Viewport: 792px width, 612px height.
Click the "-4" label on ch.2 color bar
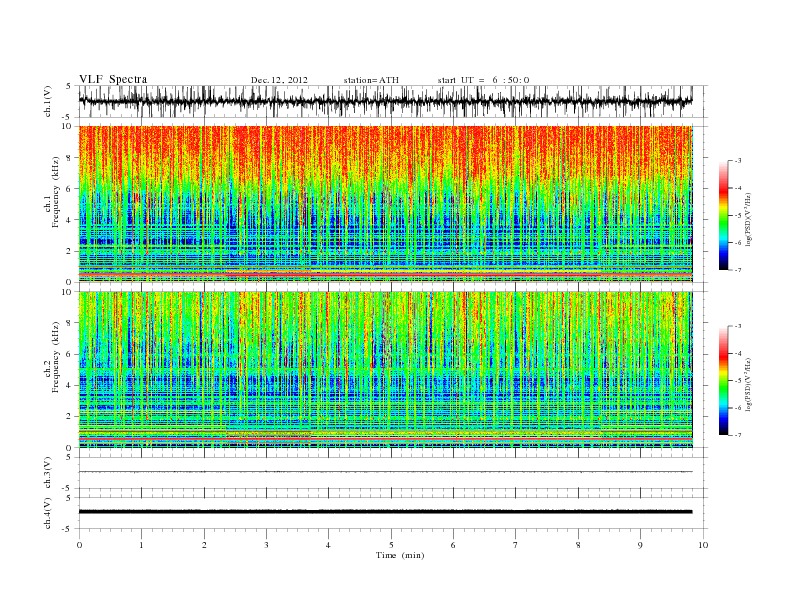[x=738, y=353]
